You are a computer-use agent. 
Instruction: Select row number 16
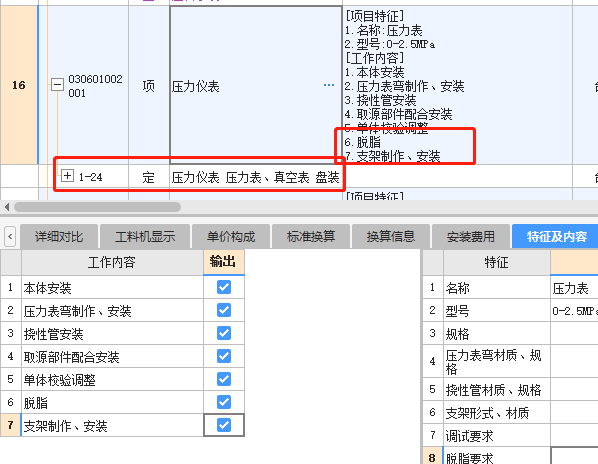[19, 85]
